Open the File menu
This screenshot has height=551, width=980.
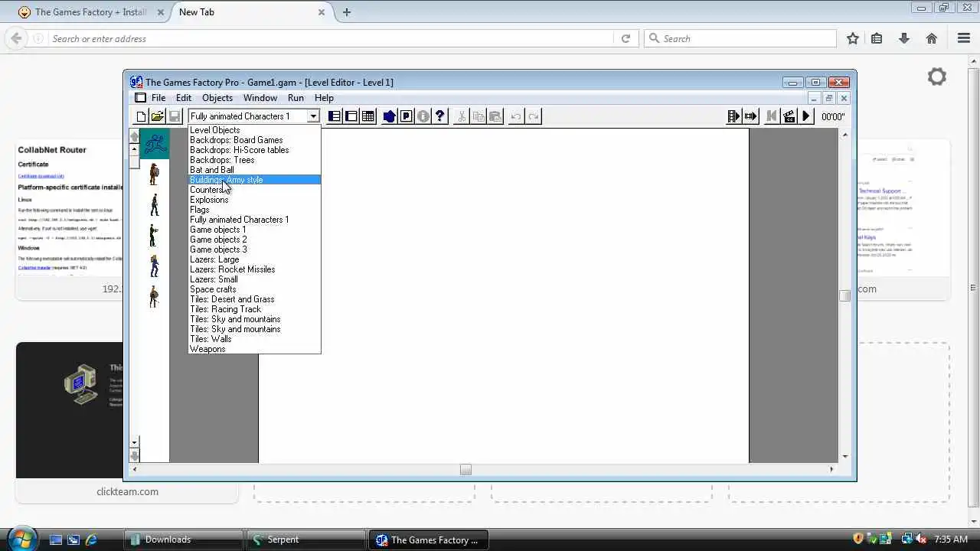tap(158, 98)
